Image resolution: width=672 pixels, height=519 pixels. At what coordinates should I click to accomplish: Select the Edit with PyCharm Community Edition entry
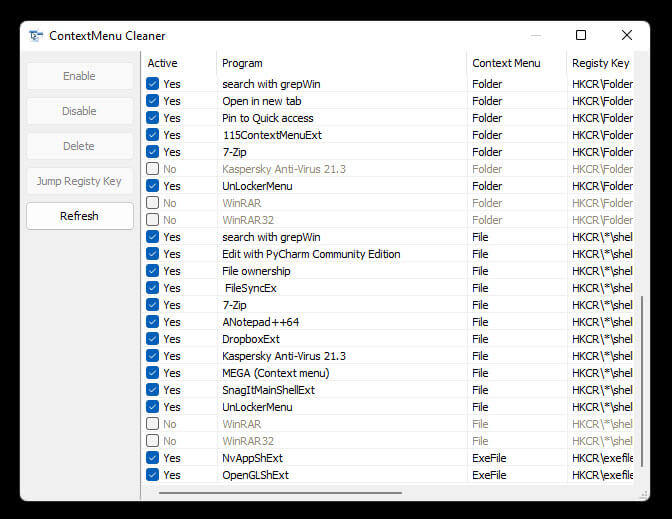[311, 254]
